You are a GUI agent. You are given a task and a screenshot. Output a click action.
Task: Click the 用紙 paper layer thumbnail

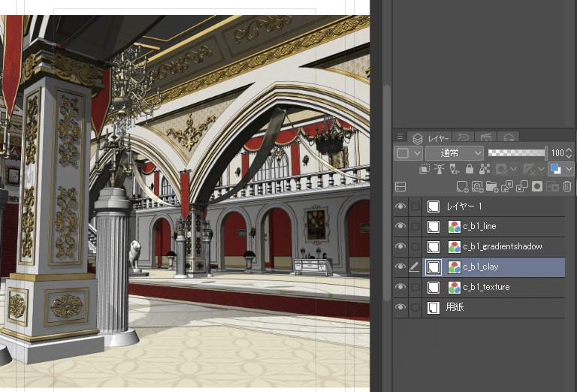coord(434,307)
